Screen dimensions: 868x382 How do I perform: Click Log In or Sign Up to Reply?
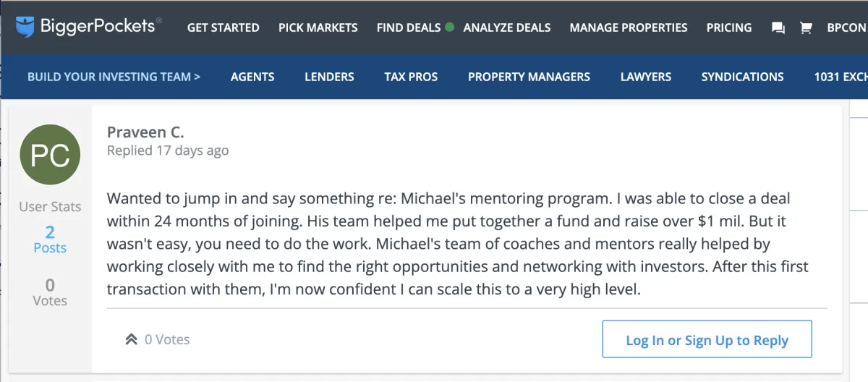click(x=707, y=340)
